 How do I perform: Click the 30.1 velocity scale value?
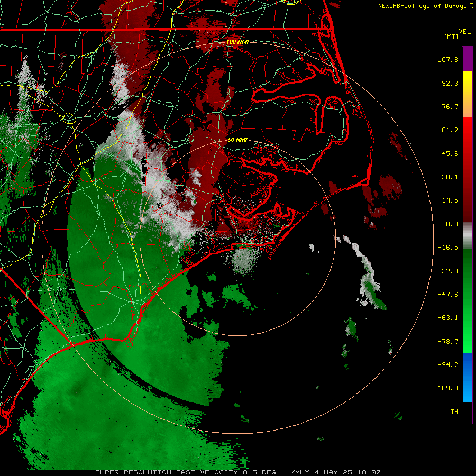(450, 177)
